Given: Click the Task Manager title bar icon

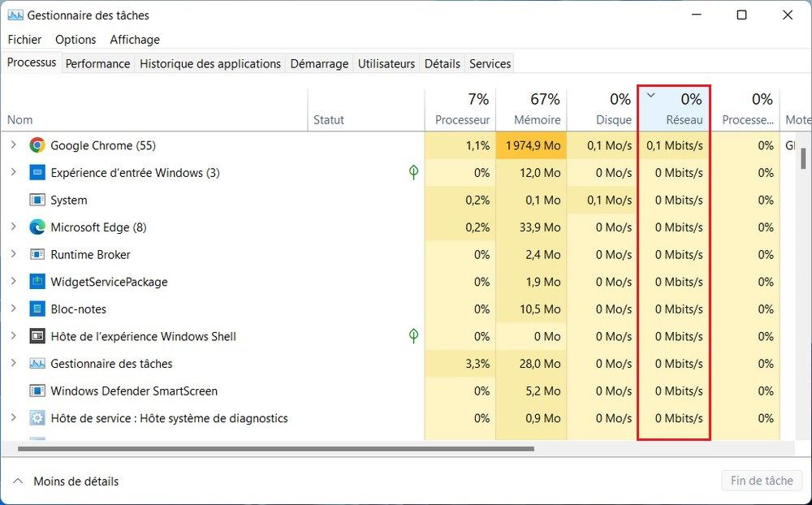Looking at the screenshot, I should [15, 15].
